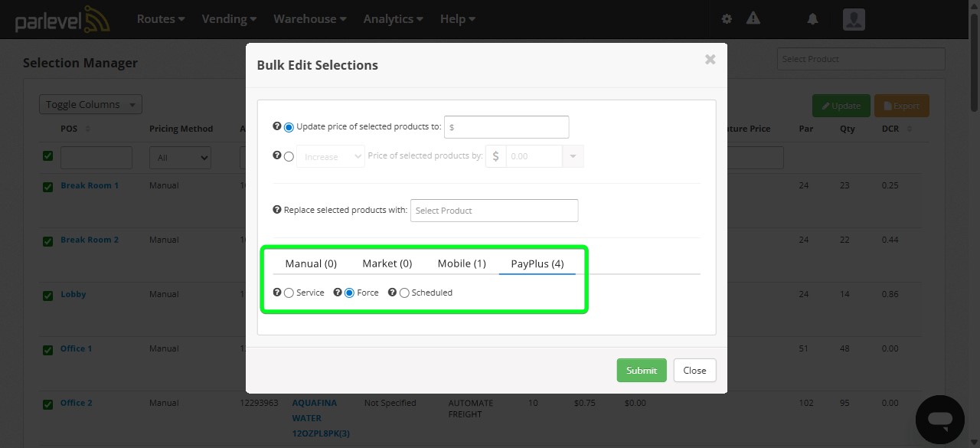The image size is (980, 448).
Task: Expand the Increase dropdown in the modal
Action: [x=330, y=155]
